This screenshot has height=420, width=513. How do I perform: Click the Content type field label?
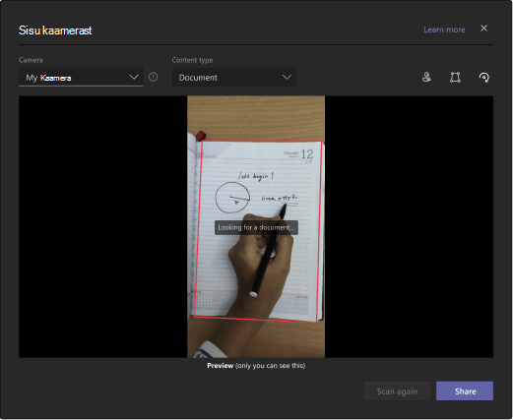tap(192, 60)
